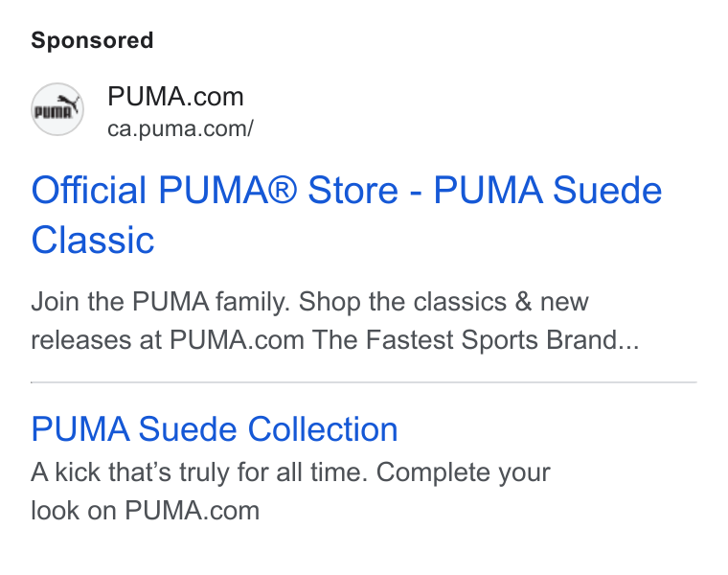Click the word Collection in the sitelink
This screenshot has width=728, height=575.
coord(323,428)
